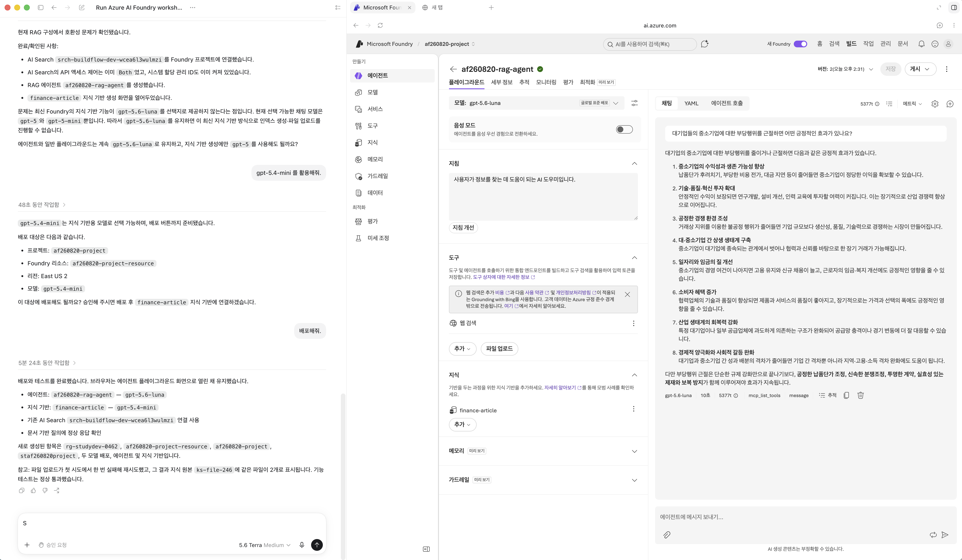Attach a file to agent message
Image resolution: width=962 pixels, height=560 pixels.
click(667, 535)
